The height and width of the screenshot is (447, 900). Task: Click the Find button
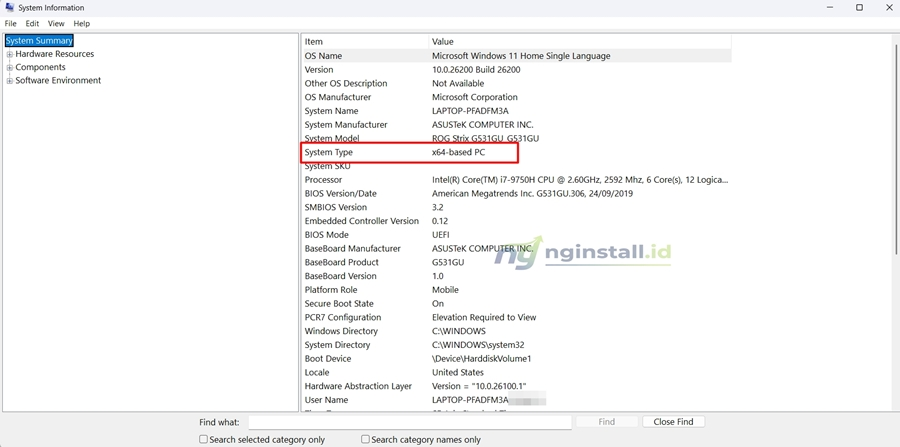coord(607,422)
